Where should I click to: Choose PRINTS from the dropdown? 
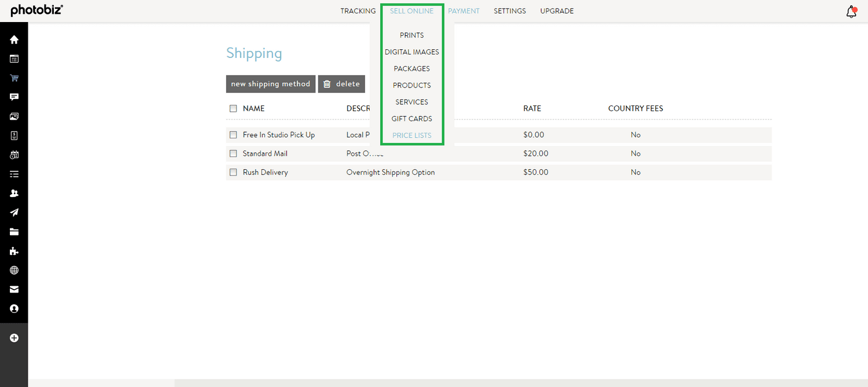pos(412,35)
